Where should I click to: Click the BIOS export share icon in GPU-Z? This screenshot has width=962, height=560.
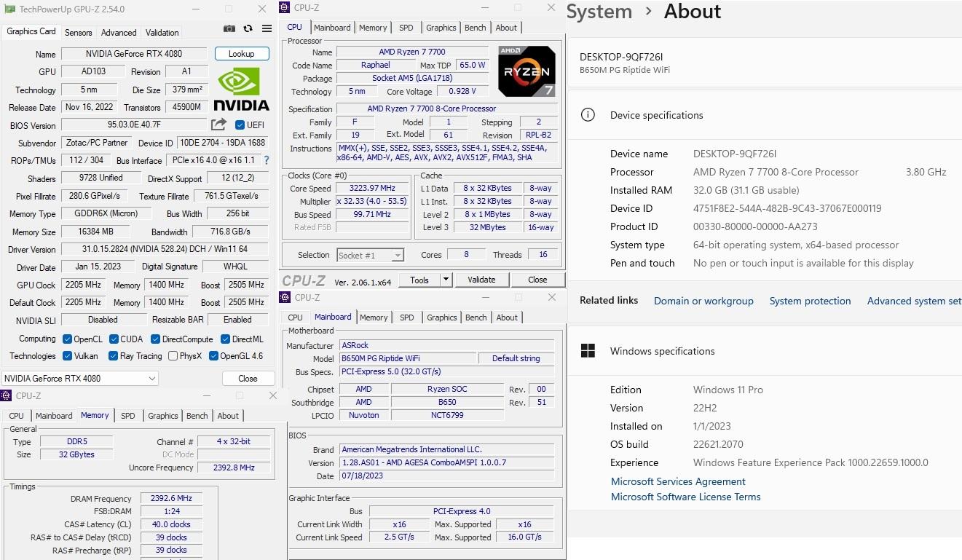click(x=218, y=125)
